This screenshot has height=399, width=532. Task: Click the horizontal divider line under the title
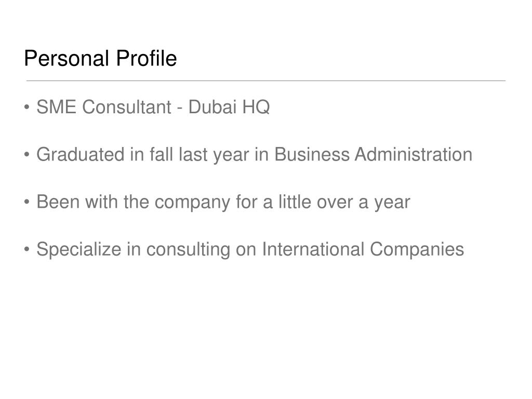pyautogui.click(x=265, y=81)
